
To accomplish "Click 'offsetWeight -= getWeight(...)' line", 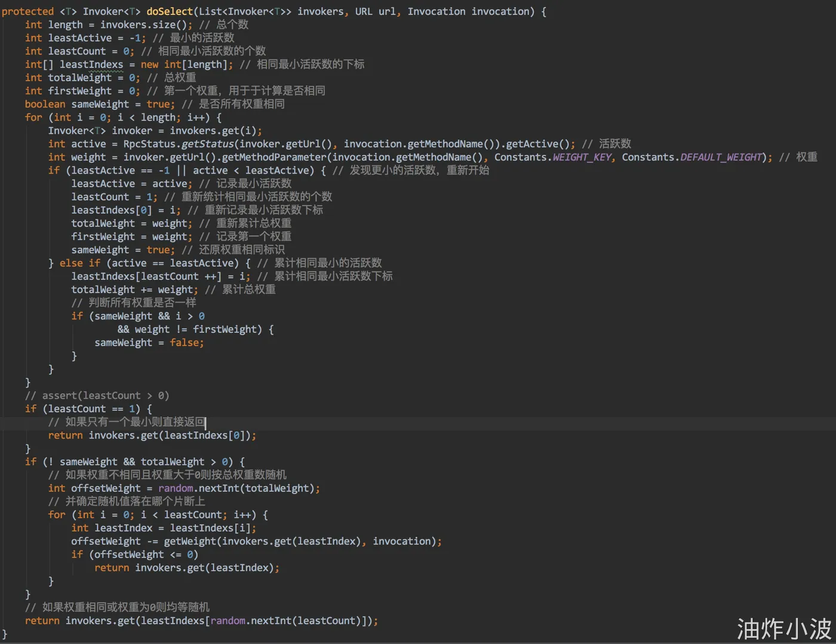I will tap(257, 541).
